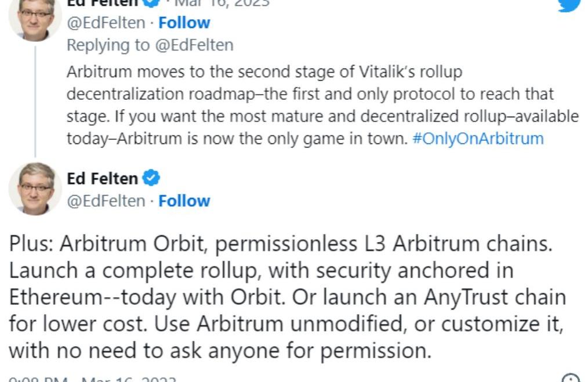Click verified badge in the top tweet header
Image resolution: width=588 pixels, height=382 pixels.
tap(151, 2)
